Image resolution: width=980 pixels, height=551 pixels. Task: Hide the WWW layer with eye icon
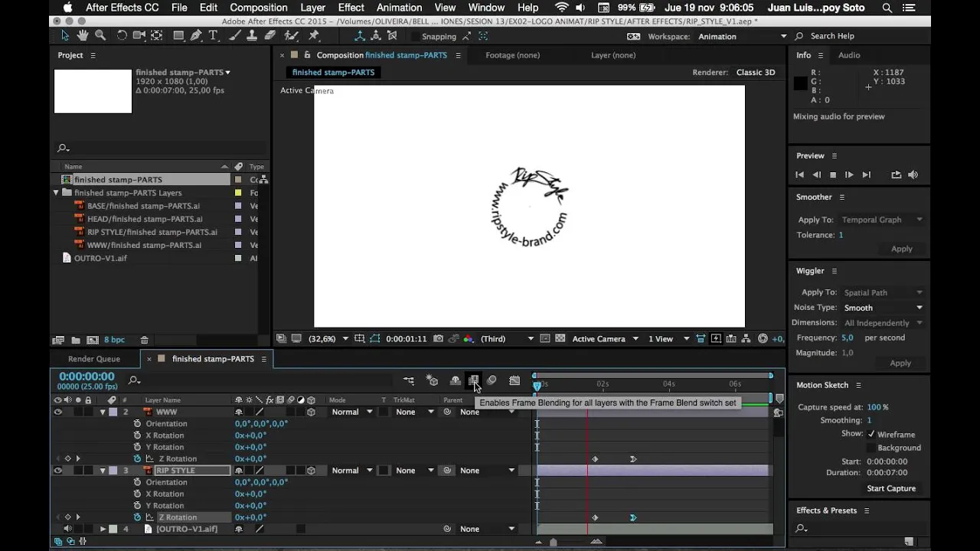pyautogui.click(x=57, y=412)
